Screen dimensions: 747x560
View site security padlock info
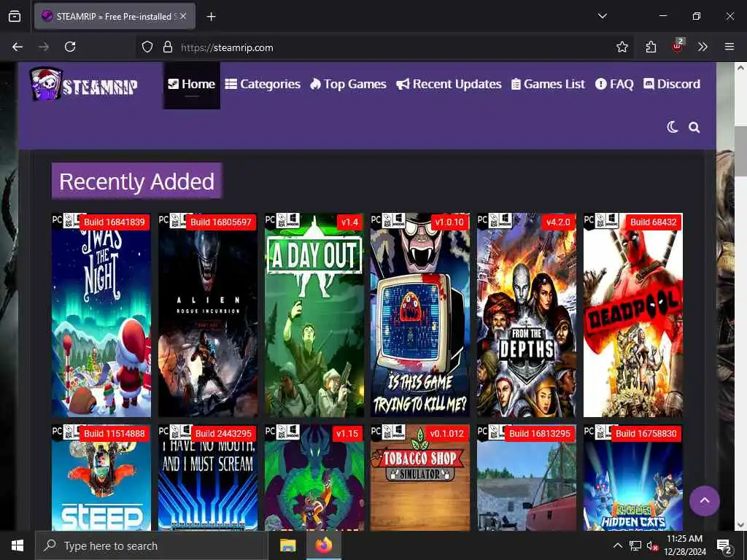[x=168, y=47]
